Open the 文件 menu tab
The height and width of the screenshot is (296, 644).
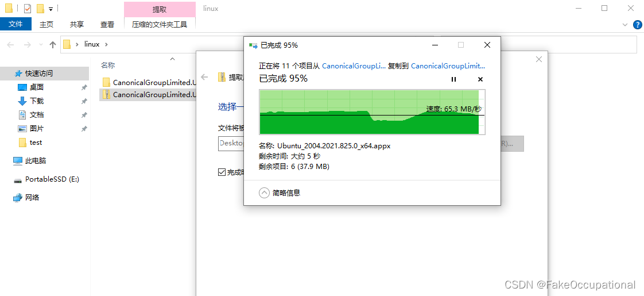(x=15, y=24)
